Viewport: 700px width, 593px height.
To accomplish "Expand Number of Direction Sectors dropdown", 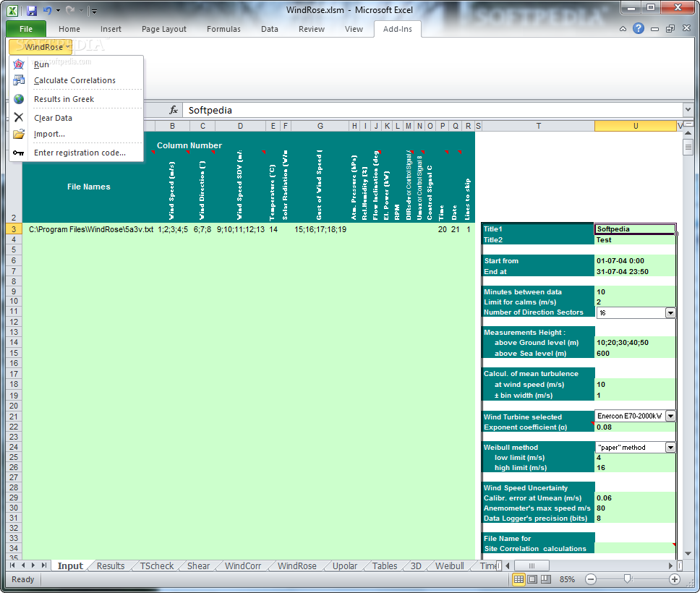I will point(670,313).
